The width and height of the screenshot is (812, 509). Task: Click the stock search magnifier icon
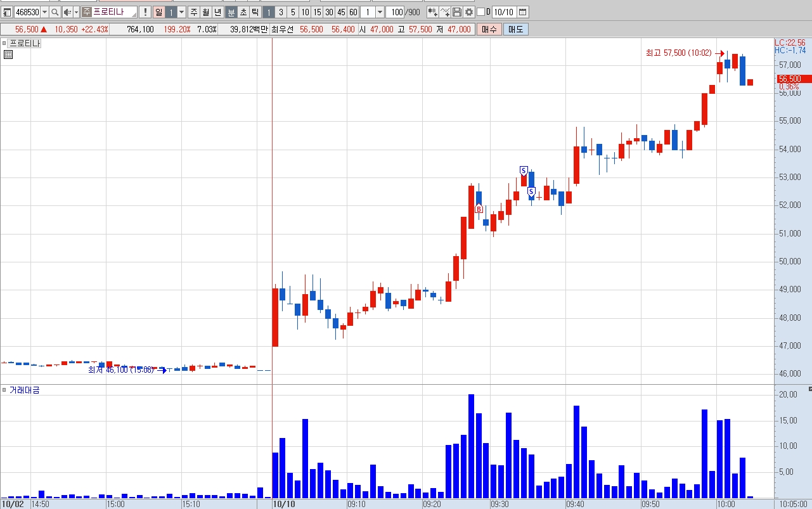[x=55, y=12]
